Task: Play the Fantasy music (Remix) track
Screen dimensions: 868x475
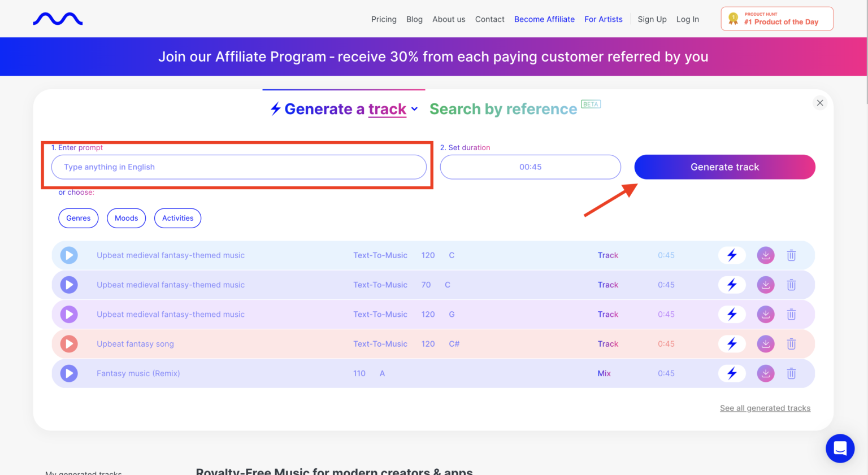Action: (69, 373)
